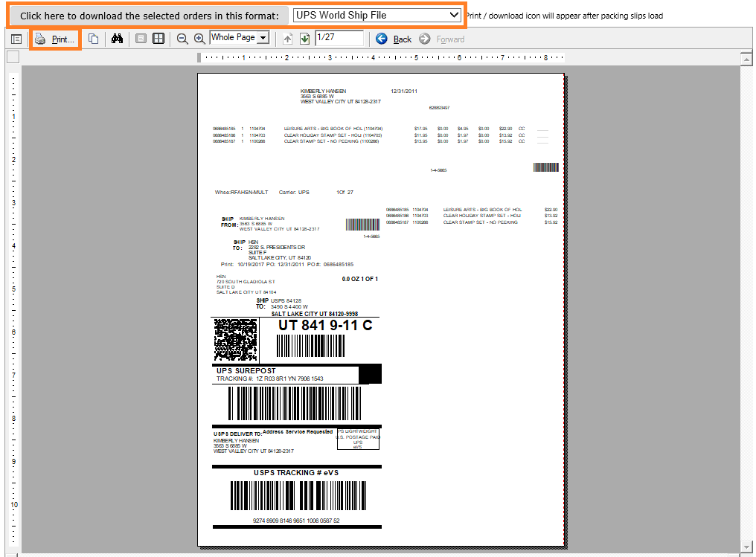Open the Whole Page zoom dropdown

click(x=263, y=38)
